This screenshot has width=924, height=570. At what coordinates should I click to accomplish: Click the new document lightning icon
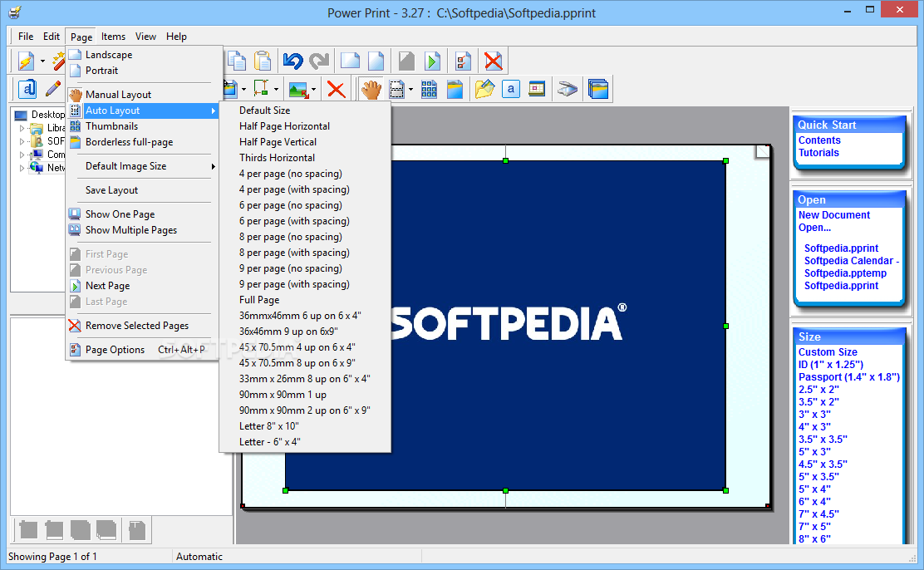pyautogui.click(x=26, y=61)
